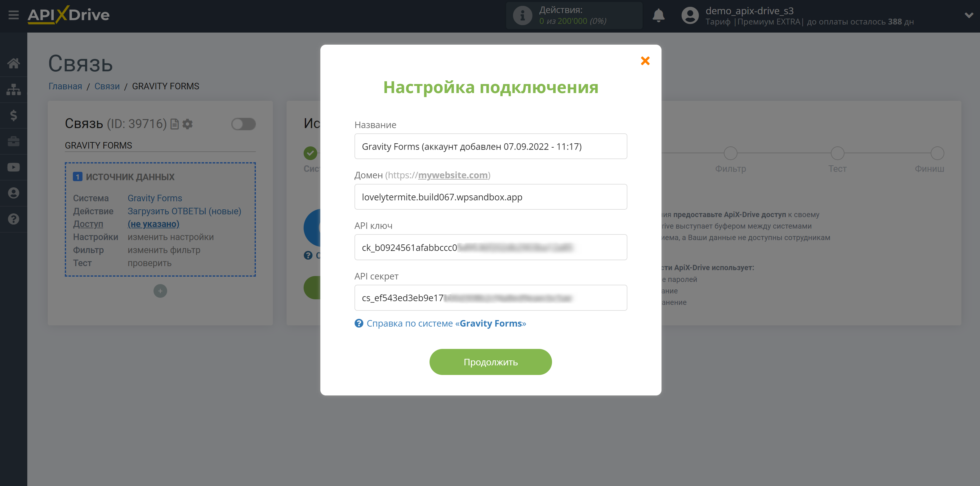Click the GRAVITY FORMS connection name

click(99, 145)
